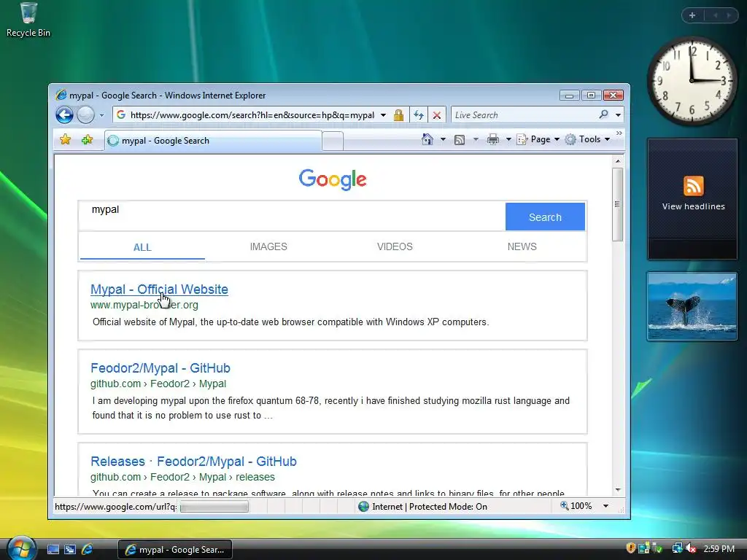Go back with the Back arrow button
The width and height of the screenshot is (747, 560).
(x=64, y=114)
